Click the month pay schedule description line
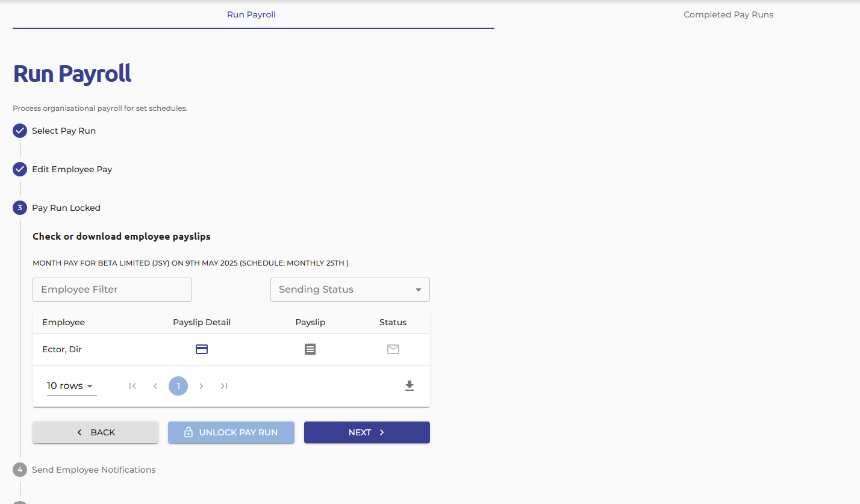This screenshot has height=504, width=860. (191, 263)
